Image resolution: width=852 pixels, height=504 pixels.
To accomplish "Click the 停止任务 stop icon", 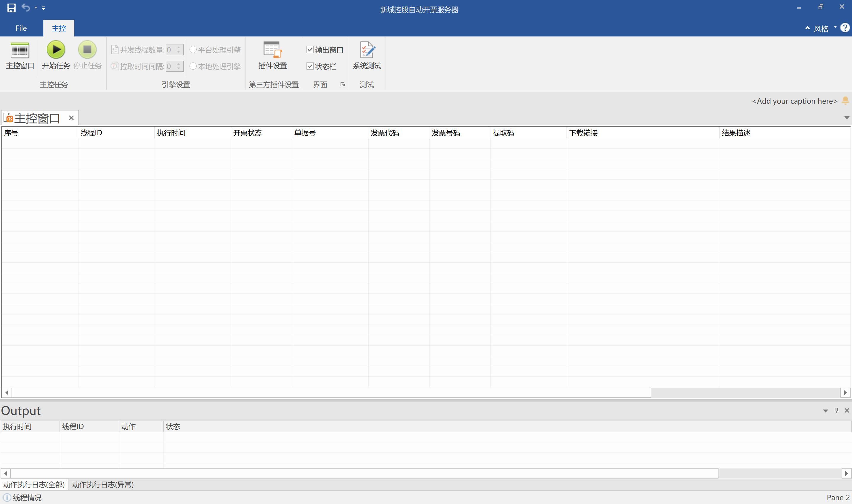I will pyautogui.click(x=87, y=49).
